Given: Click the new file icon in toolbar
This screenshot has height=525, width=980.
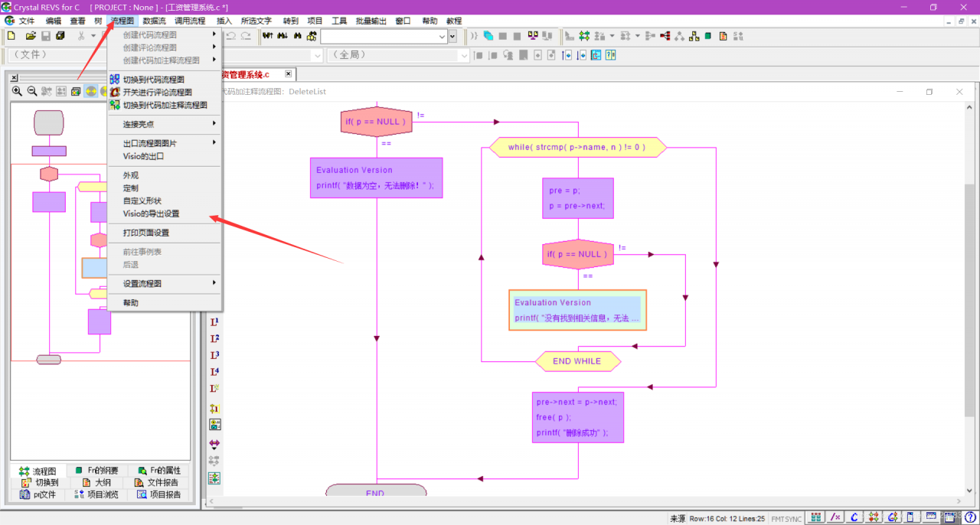Looking at the screenshot, I should click(x=11, y=36).
